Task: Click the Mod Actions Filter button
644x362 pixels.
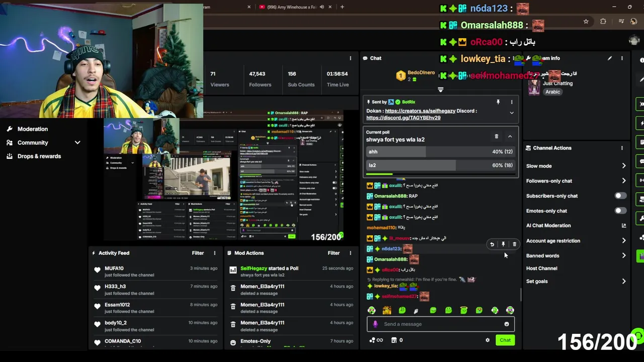Action: point(334,253)
